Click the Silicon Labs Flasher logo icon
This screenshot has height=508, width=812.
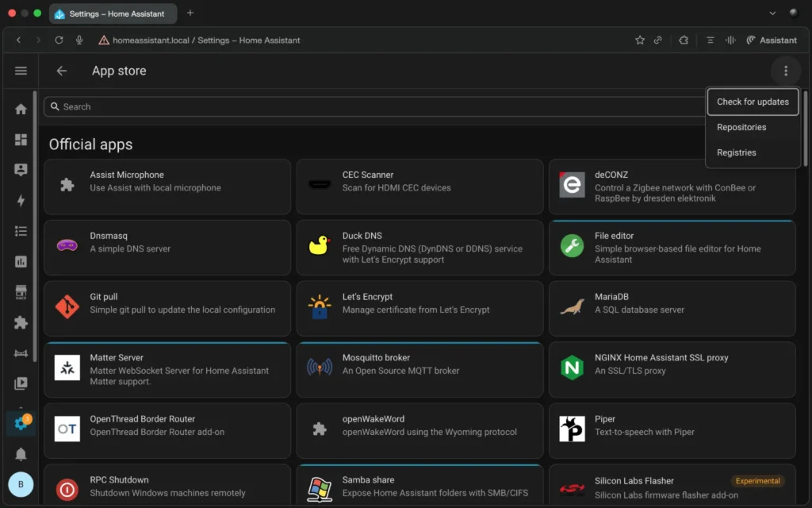(x=573, y=489)
